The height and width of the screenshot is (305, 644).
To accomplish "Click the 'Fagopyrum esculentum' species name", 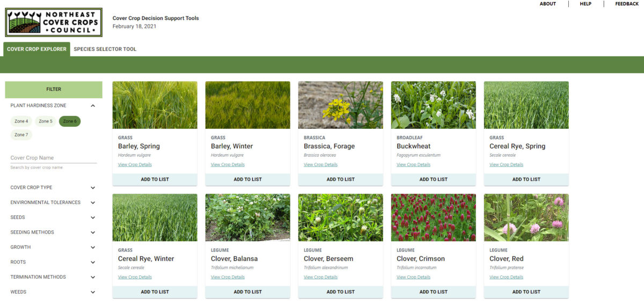I will pyautogui.click(x=419, y=155).
